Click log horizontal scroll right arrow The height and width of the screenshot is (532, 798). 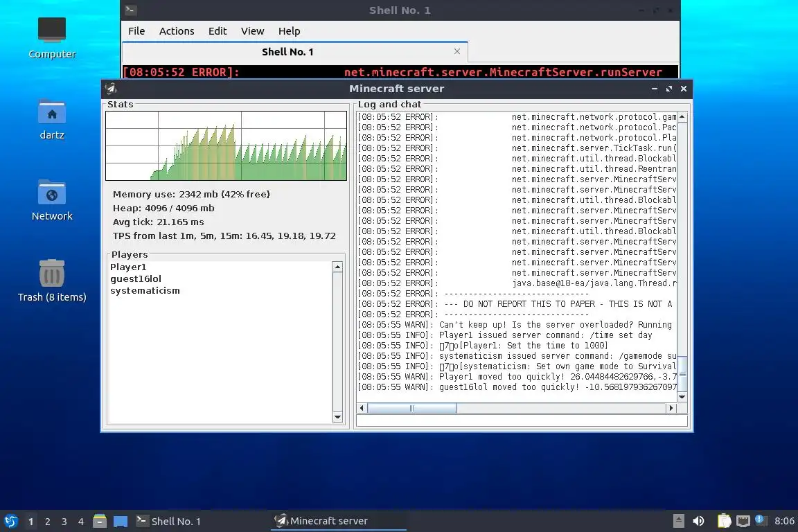coord(671,408)
